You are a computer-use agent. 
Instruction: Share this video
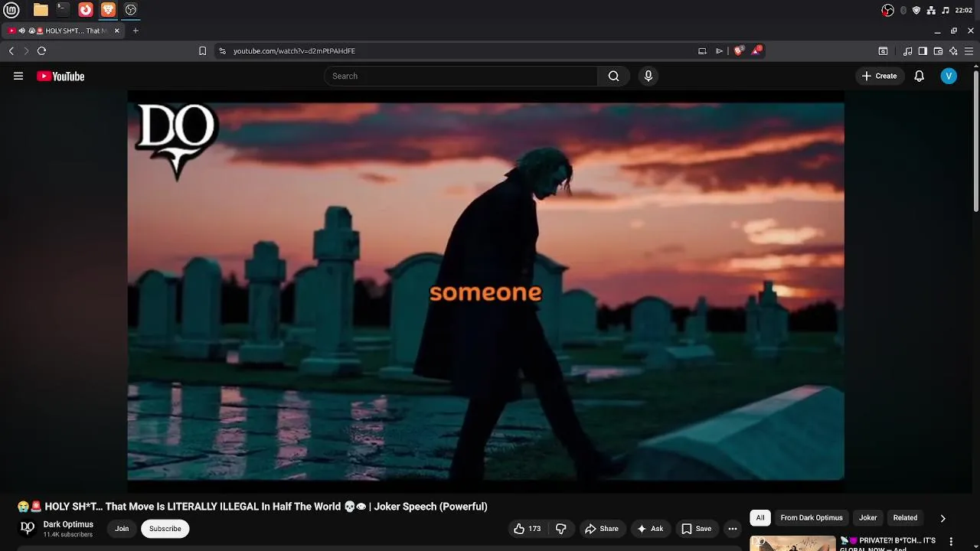[601, 529]
